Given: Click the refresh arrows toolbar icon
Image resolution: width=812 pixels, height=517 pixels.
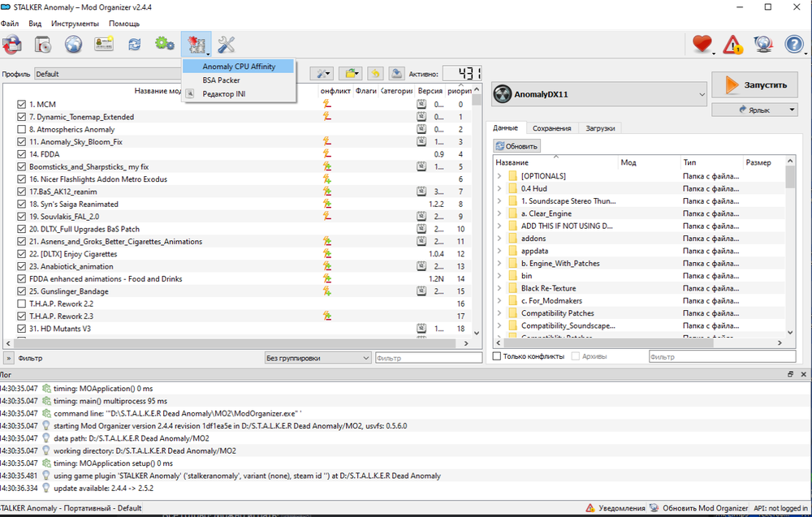Looking at the screenshot, I should (x=135, y=44).
